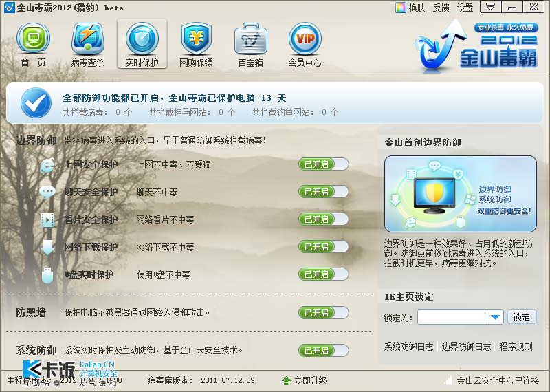Click 共拦截挂马网站 count text
This screenshot has height=392, width=550.
pyautogui.click(x=192, y=112)
